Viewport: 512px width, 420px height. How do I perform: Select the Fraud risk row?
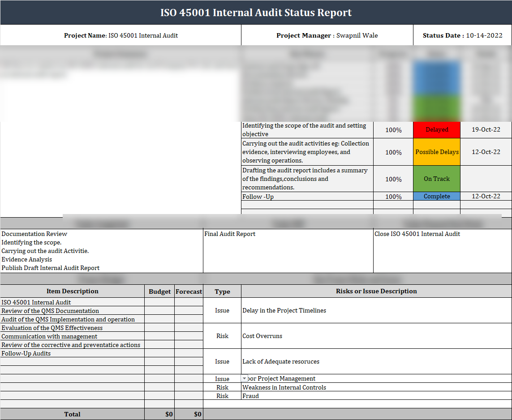[250, 396]
